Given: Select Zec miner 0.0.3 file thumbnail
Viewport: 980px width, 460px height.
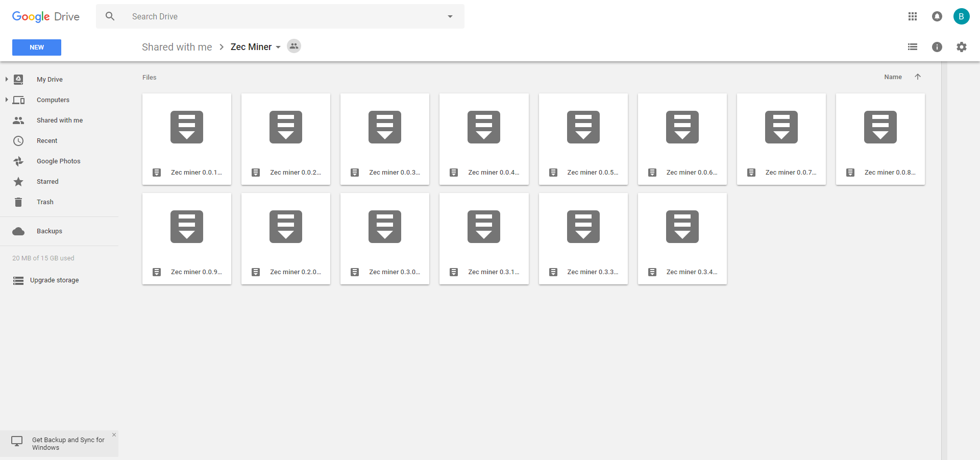Looking at the screenshot, I should pos(385,139).
